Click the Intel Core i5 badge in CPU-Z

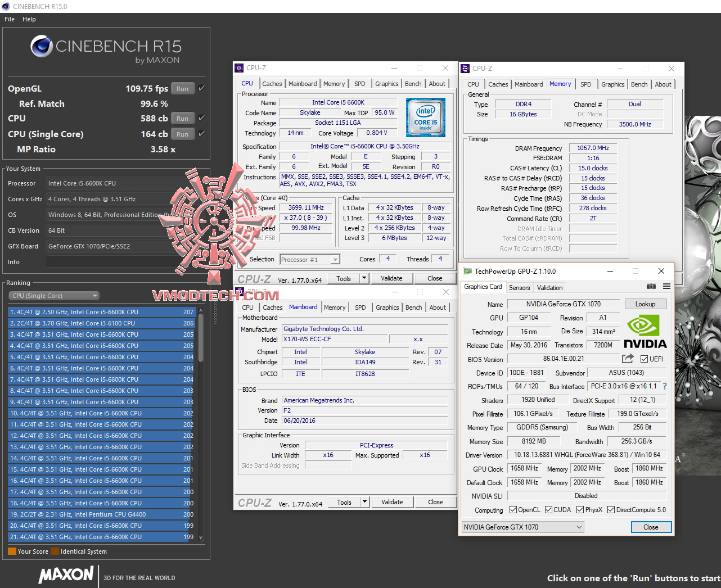(x=425, y=117)
